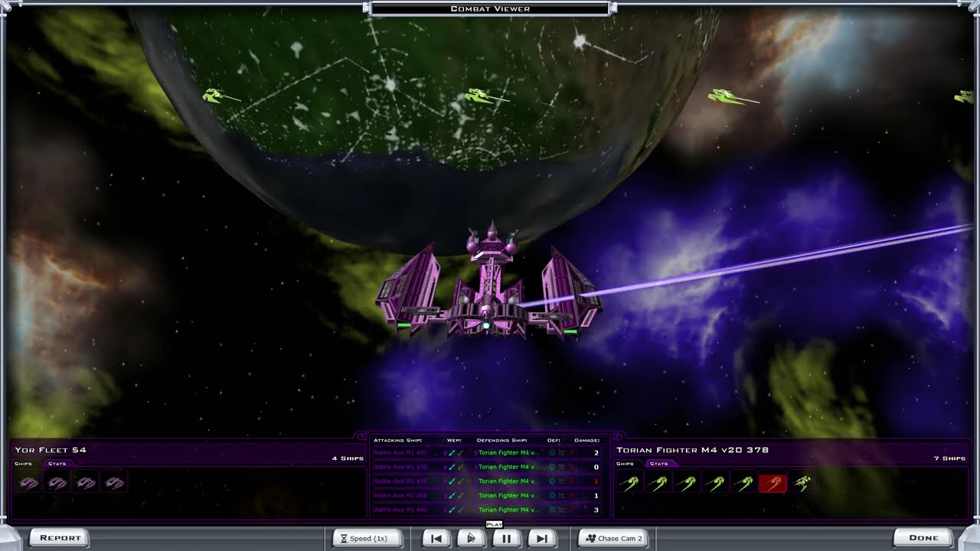The height and width of the screenshot is (551, 980).
Task: Click the Wep column header
Action: click(x=454, y=441)
